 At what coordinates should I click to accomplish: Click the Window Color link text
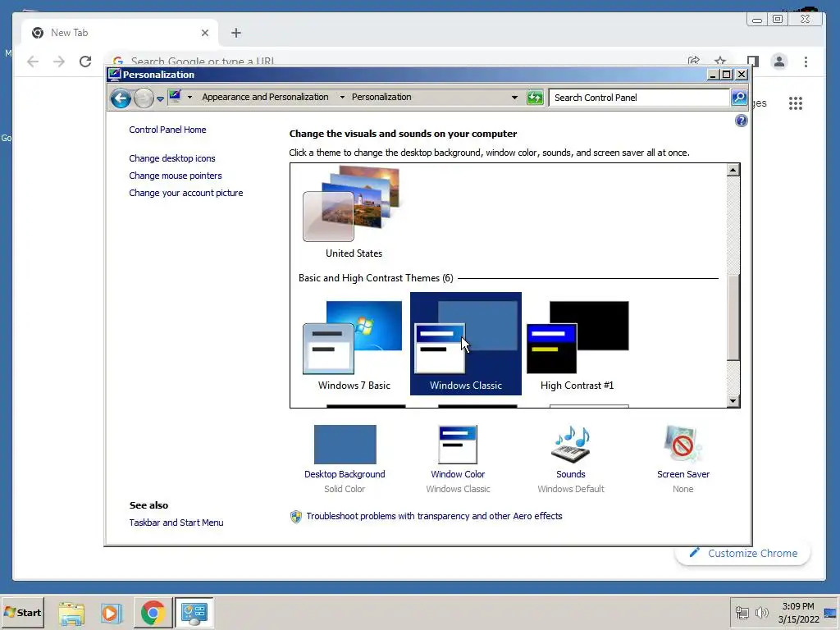coord(458,474)
